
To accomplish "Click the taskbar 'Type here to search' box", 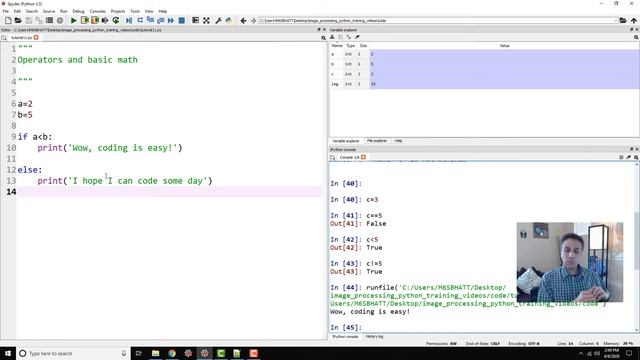I will 73,353.
